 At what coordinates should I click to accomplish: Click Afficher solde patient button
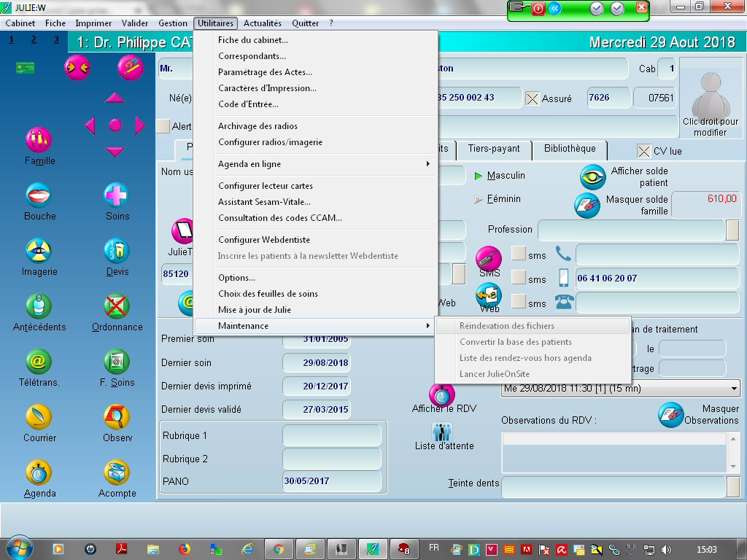[593, 177]
